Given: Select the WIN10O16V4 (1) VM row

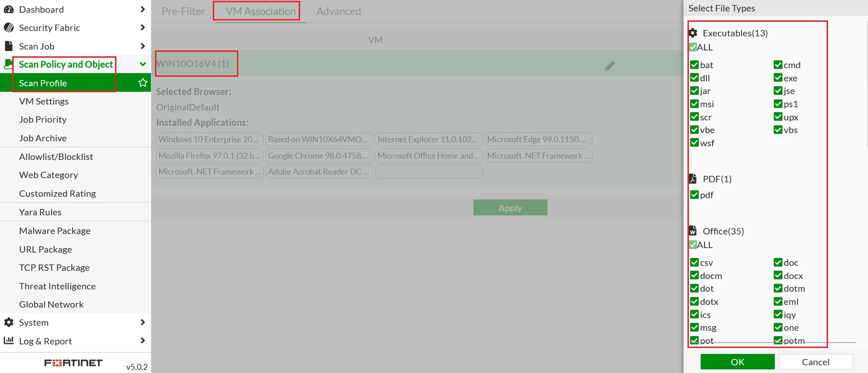Looking at the screenshot, I should coord(417,64).
